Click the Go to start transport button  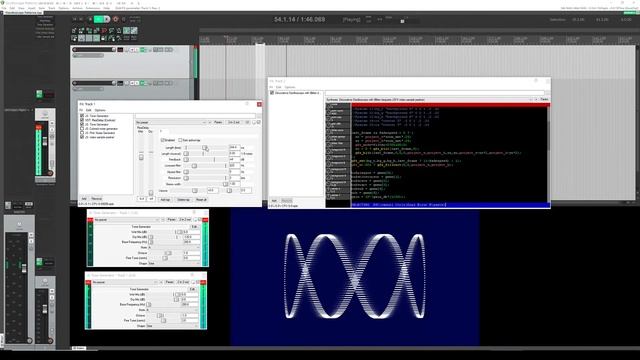pyautogui.click(x=74, y=19)
